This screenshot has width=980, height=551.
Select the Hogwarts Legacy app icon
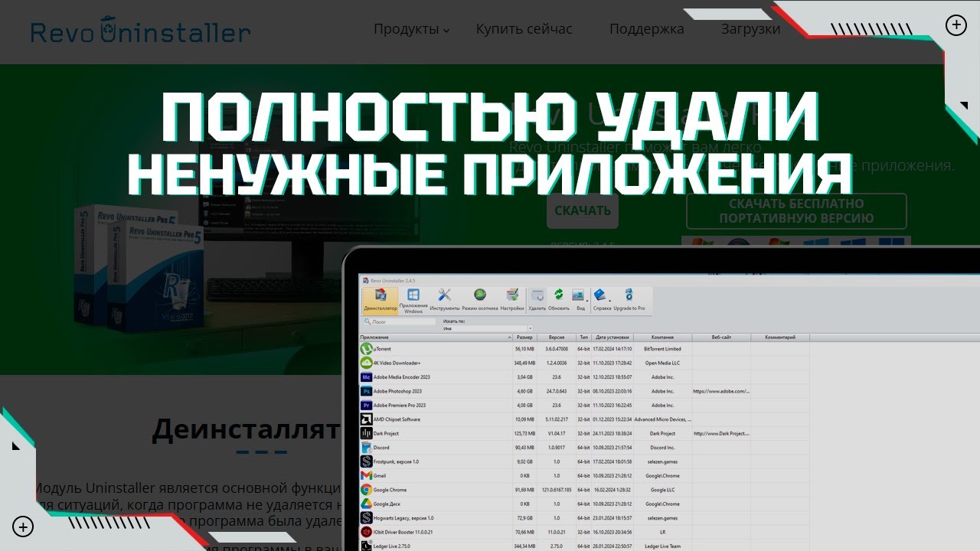pos(366,518)
